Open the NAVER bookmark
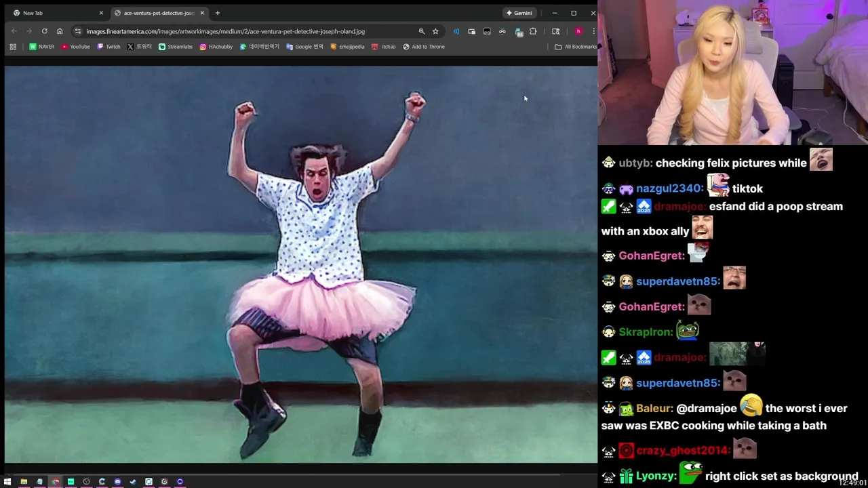Image resolution: width=868 pixels, height=488 pixels. (42, 47)
